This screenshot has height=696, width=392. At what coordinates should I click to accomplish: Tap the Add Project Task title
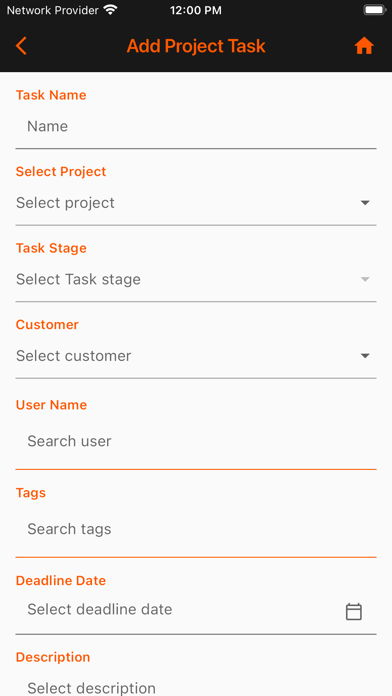pyautogui.click(x=196, y=46)
